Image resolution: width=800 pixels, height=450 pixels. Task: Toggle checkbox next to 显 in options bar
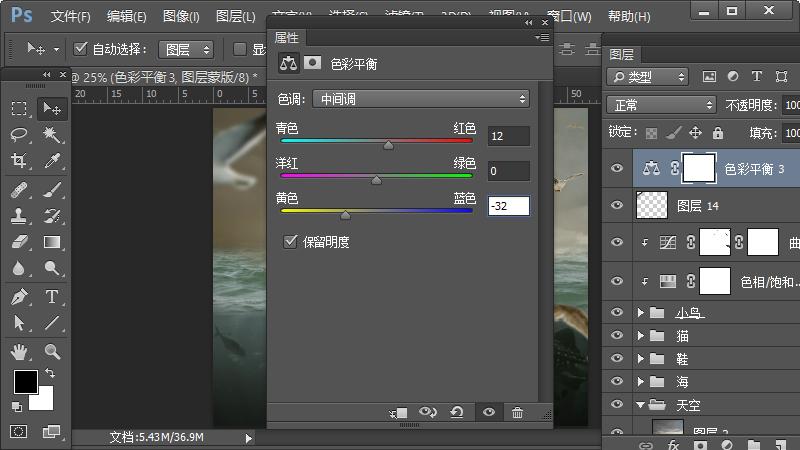click(x=239, y=48)
